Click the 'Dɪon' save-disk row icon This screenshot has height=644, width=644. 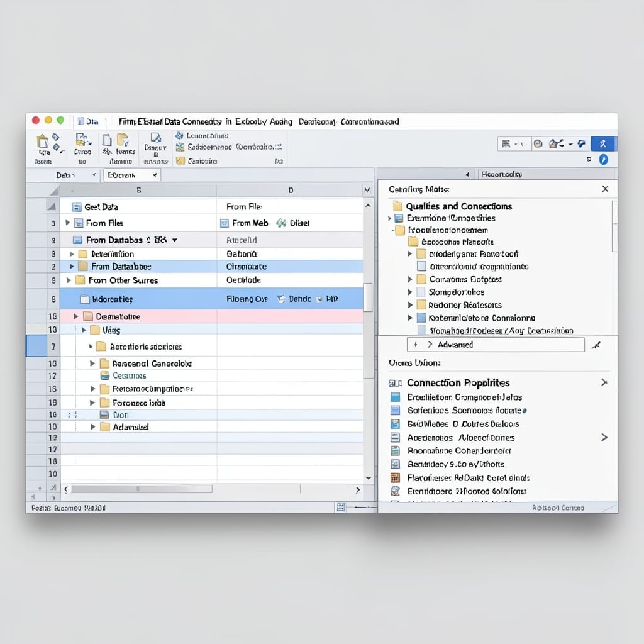point(105,414)
